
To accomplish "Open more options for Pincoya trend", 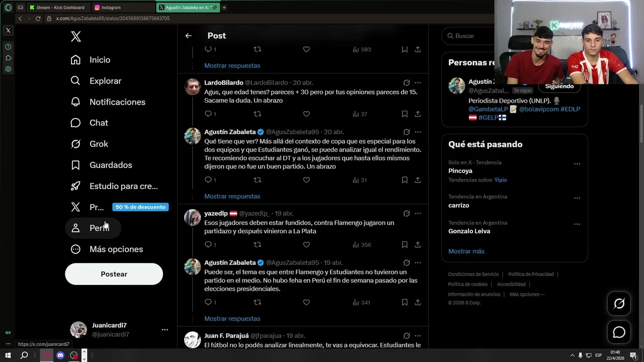I will coord(577,163).
